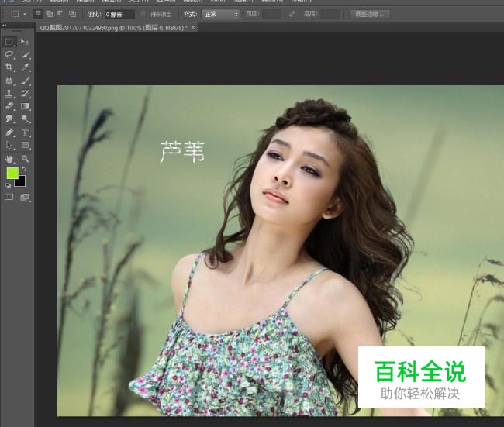Switch to the QQ screenshot 20170710224950.png document tab
Screen dimensions: 504x427
tap(114, 28)
